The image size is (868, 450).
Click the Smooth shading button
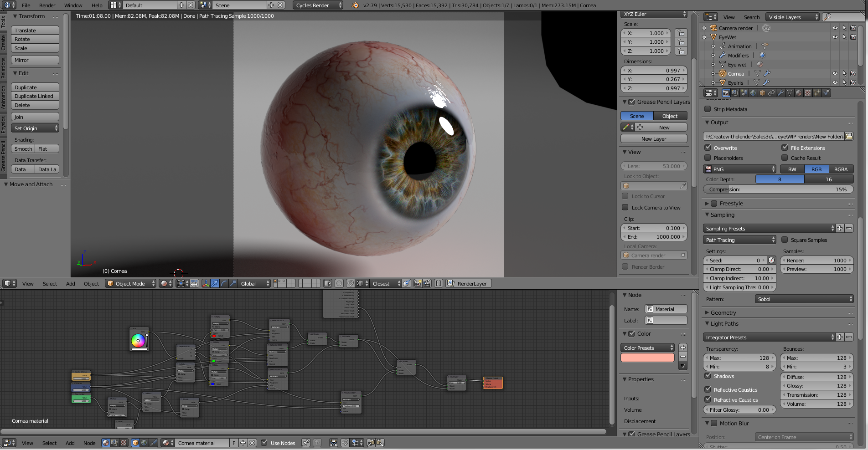click(x=23, y=148)
